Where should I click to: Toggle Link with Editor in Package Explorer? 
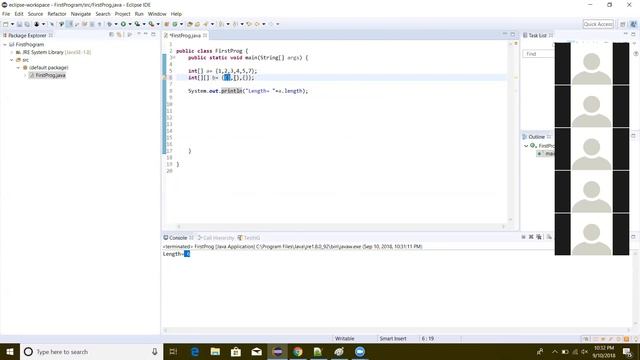click(119, 35)
